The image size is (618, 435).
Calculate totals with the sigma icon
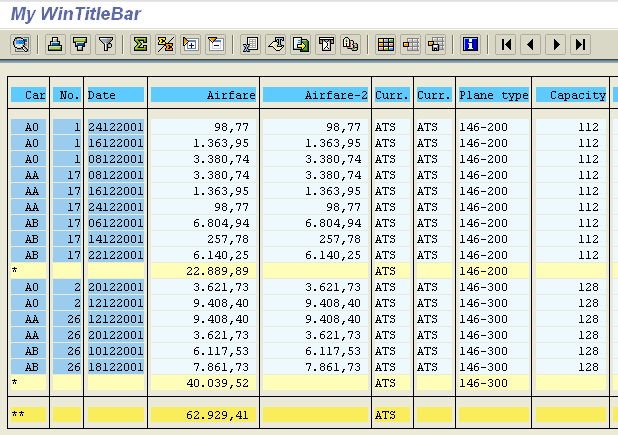(x=140, y=44)
